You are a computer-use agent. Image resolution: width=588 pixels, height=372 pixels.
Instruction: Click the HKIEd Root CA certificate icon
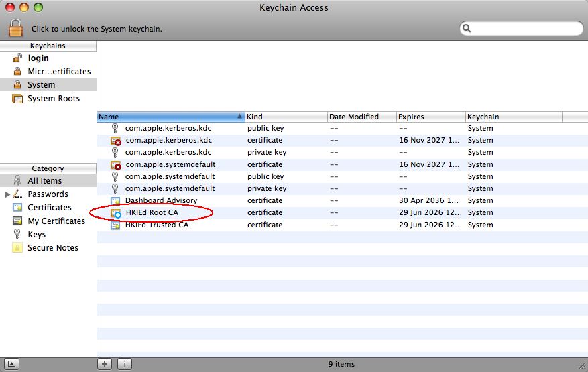pyautogui.click(x=115, y=213)
